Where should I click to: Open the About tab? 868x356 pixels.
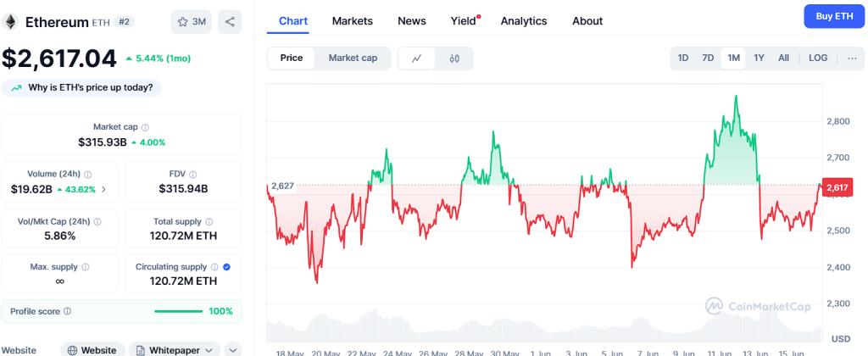pyautogui.click(x=587, y=21)
